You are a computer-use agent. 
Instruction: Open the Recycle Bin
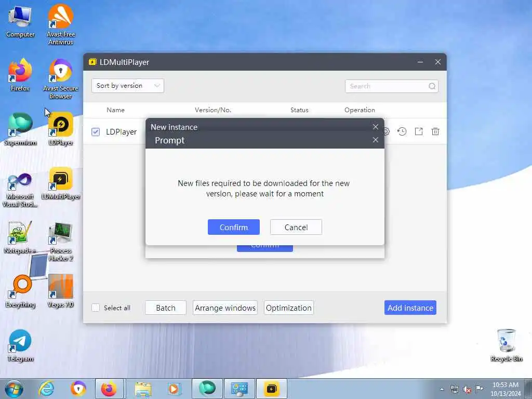(506, 345)
